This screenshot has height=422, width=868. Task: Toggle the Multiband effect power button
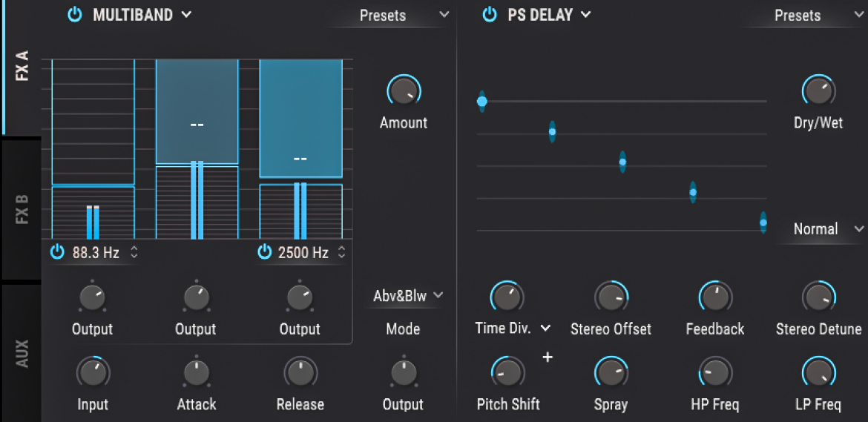coord(75,15)
